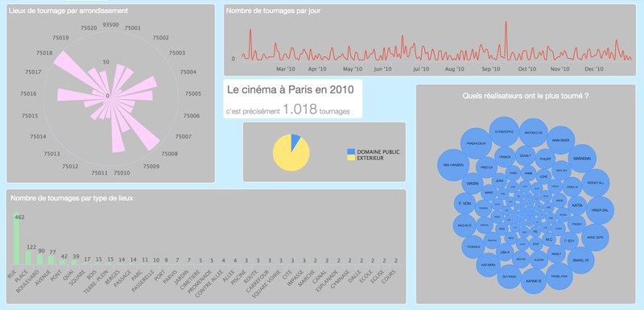Click the Dec '10 axis label
Viewport: 644px width, 310px height.
tap(593, 69)
